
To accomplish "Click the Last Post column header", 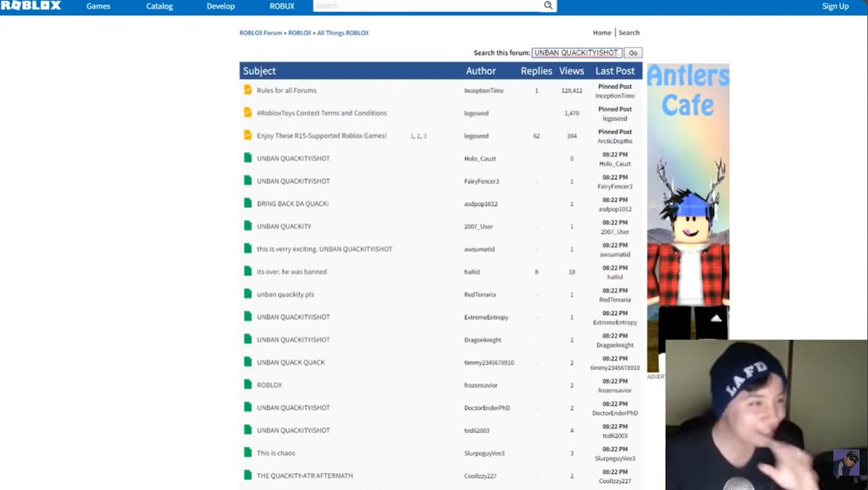I will tap(615, 71).
